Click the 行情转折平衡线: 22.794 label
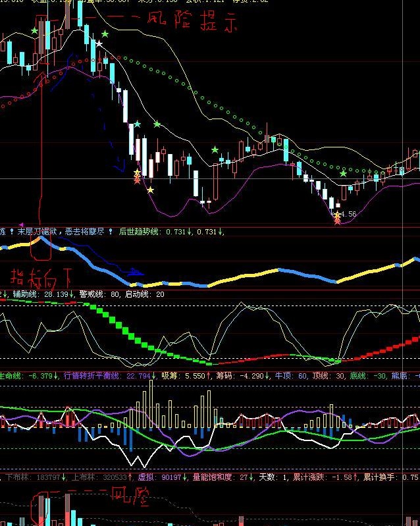The height and width of the screenshot is (526, 420). (109, 376)
